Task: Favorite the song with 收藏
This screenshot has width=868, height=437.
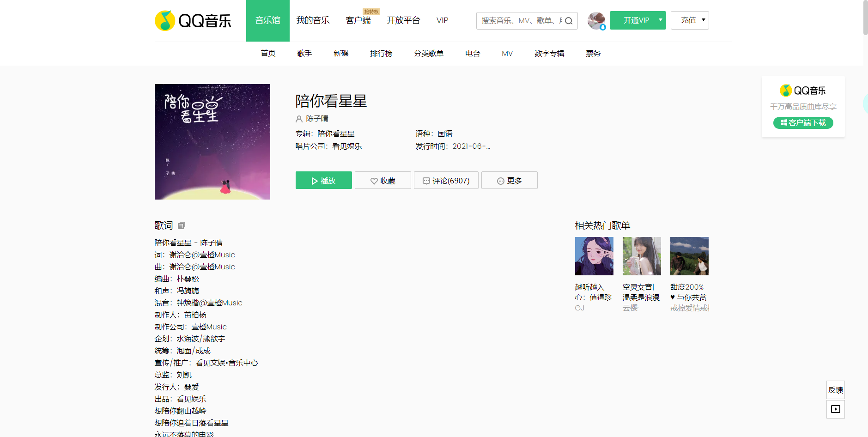Action: click(x=382, y=181)
